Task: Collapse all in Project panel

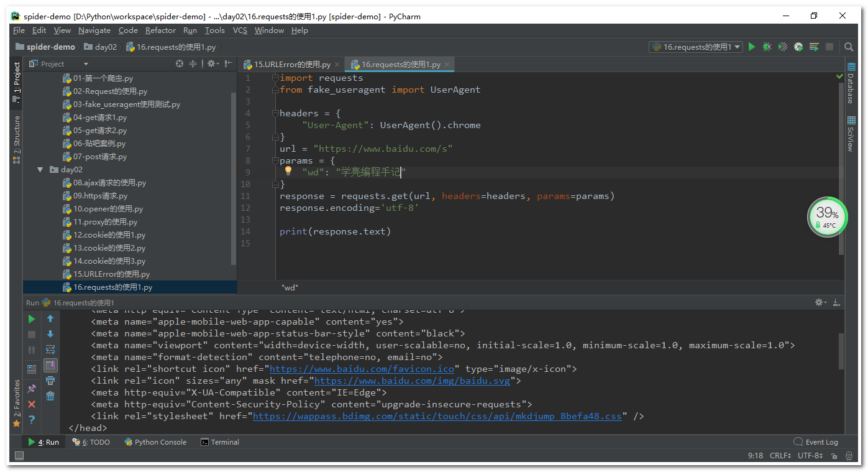Action: [x=193, y=63]
